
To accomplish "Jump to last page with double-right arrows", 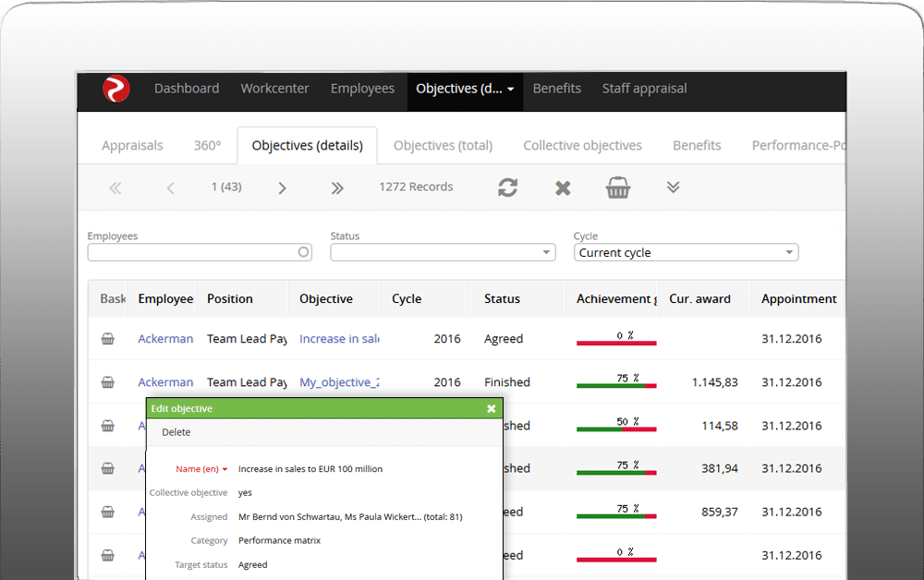I will [x=337, y=187].
